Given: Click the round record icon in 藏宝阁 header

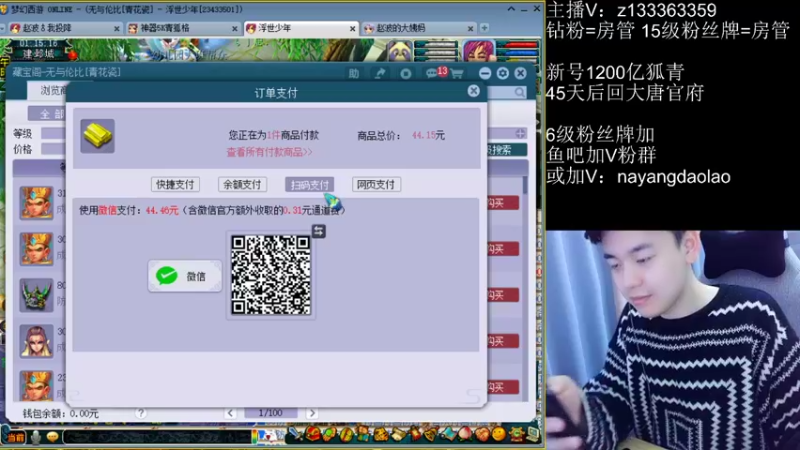Looking at the screenshot, I should 406,73.
